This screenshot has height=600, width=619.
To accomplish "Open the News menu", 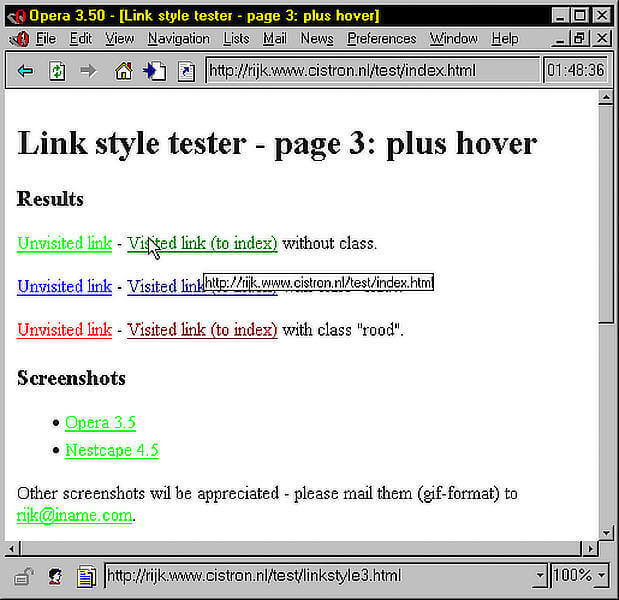I will pos(317,39).
